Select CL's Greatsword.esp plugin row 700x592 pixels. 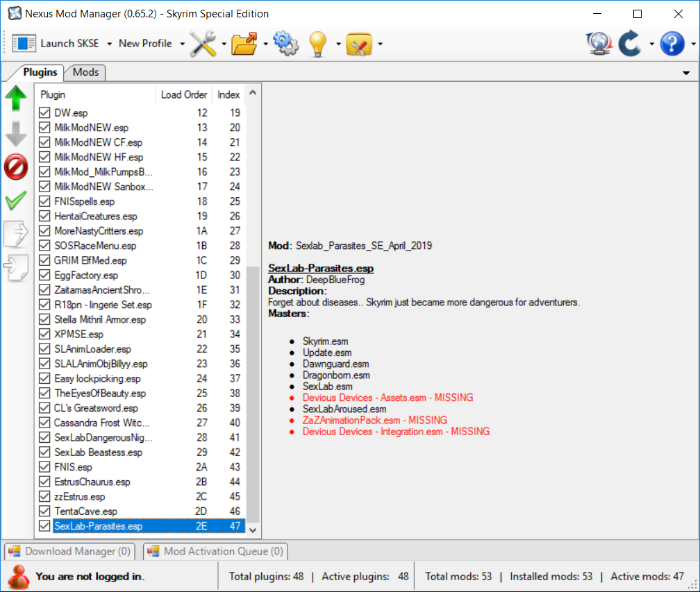pyautogui.click(x=140, y=408)
